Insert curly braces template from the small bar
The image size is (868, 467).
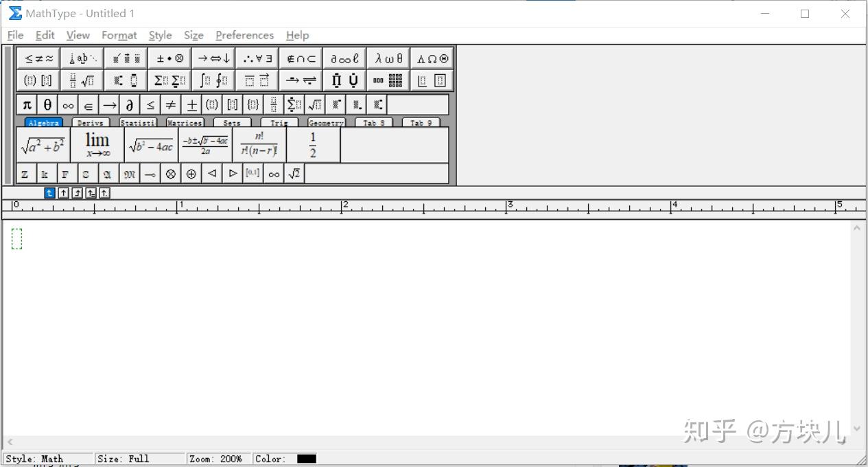click(253, 104)
